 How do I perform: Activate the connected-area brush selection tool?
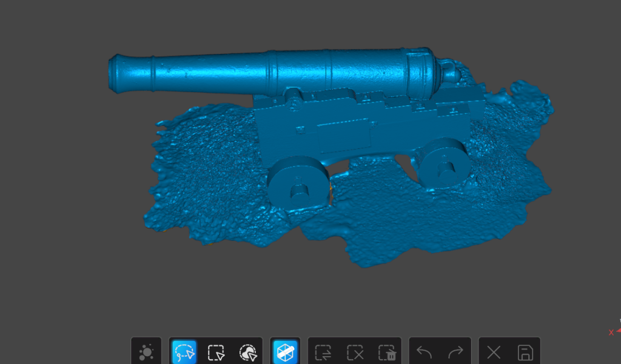(247, 352)
